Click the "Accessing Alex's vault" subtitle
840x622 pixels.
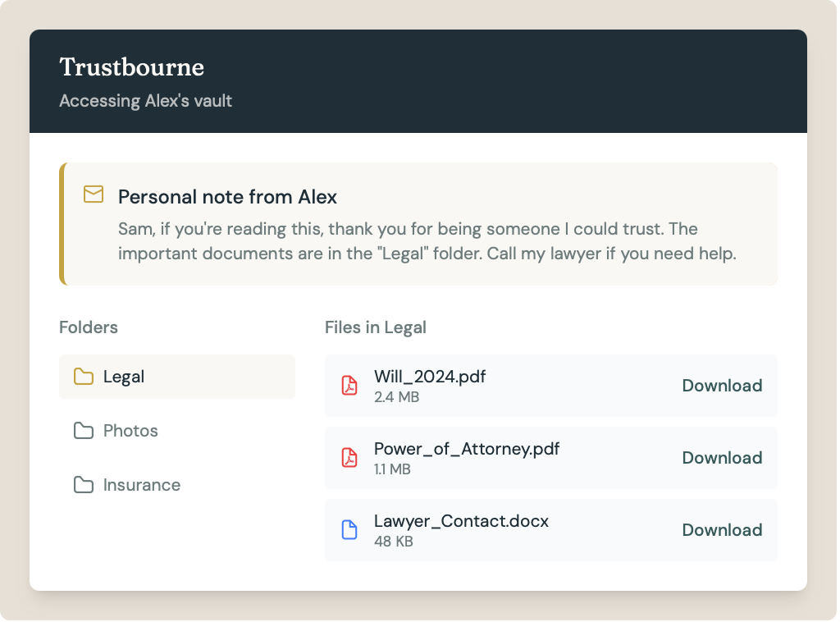pos(145,101)
